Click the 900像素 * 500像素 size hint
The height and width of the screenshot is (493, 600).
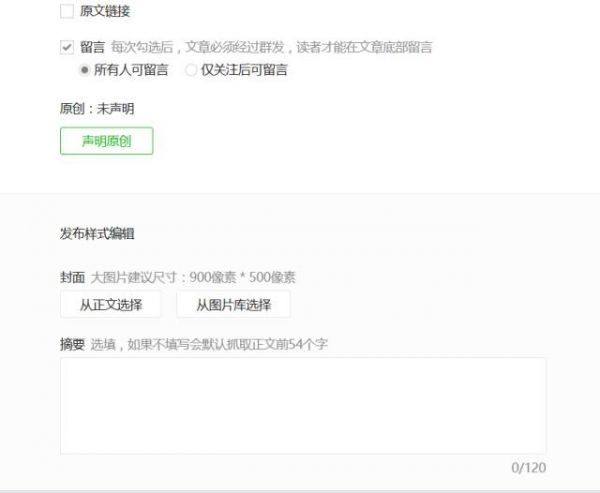point(243,277)
